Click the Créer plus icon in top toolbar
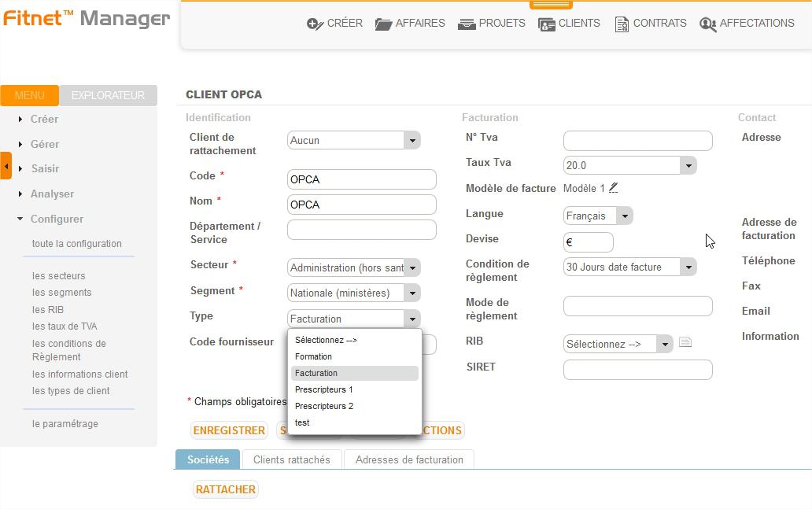 (x=315, y=24)
